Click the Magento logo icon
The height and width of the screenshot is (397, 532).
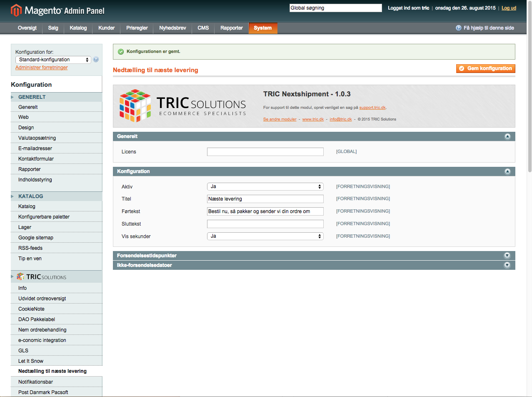tap(16, 10)
